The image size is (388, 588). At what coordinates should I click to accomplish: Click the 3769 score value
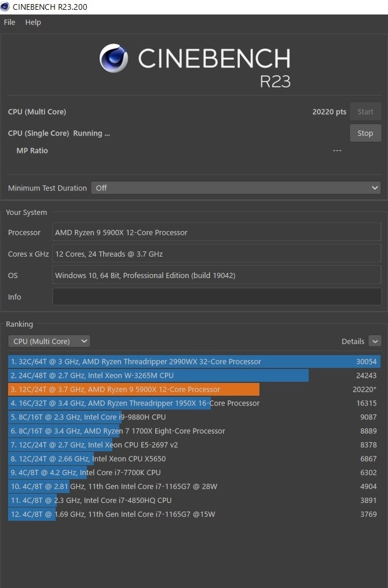coord(368,514)
